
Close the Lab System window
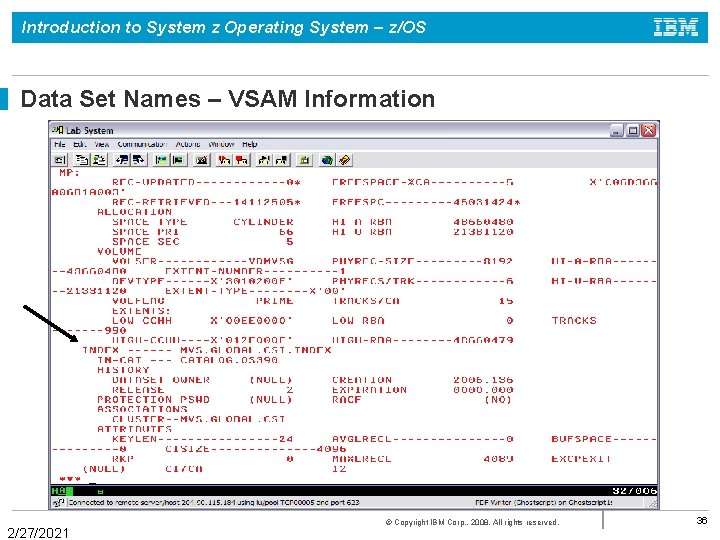[x=648, y=130]
